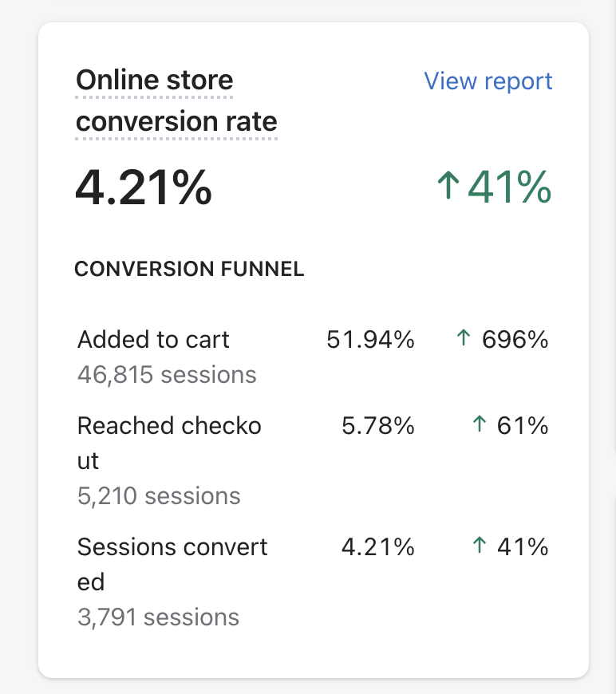Screen dimensions: 616x694
Task: Select the Added to cart row label
Action: 153,340
